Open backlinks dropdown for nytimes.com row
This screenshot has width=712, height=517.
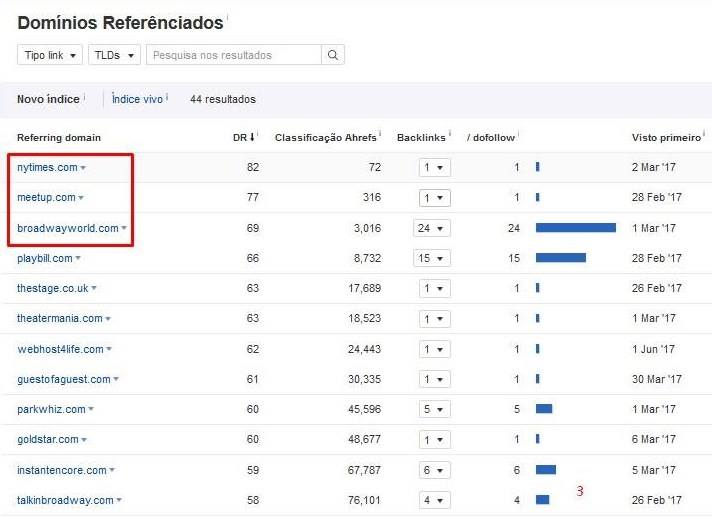pos(435,167)
